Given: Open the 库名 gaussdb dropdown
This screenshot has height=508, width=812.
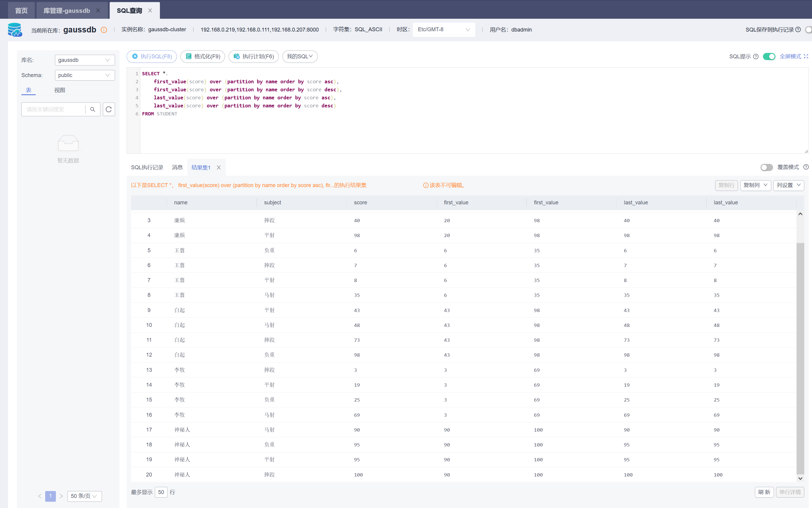Looking at the screenshot, I should [85, 60].
